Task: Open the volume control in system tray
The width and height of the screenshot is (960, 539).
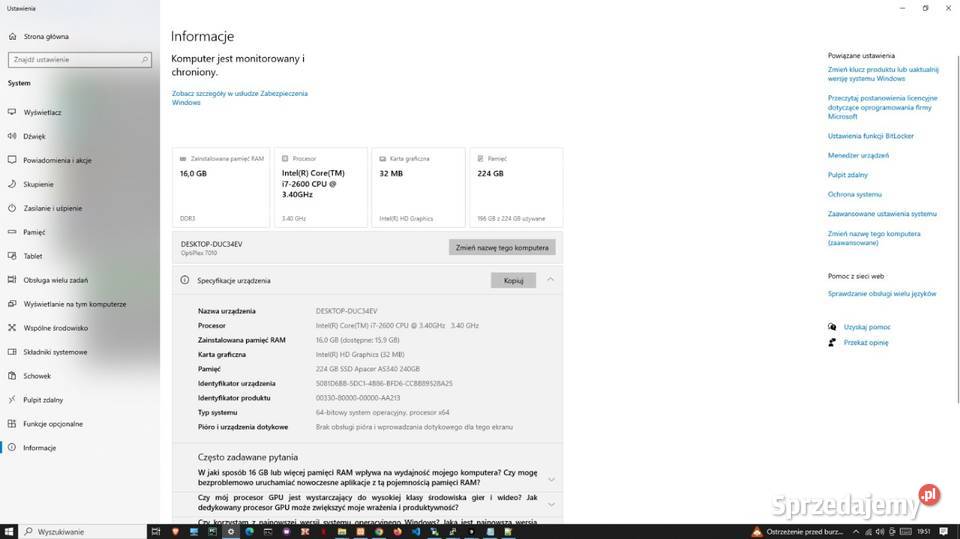Action: pos(880,532)
